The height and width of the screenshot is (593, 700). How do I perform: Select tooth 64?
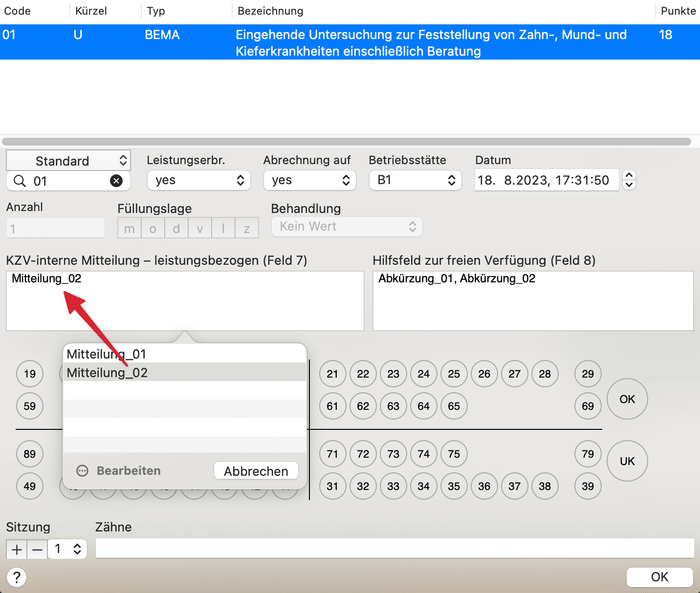424,406
